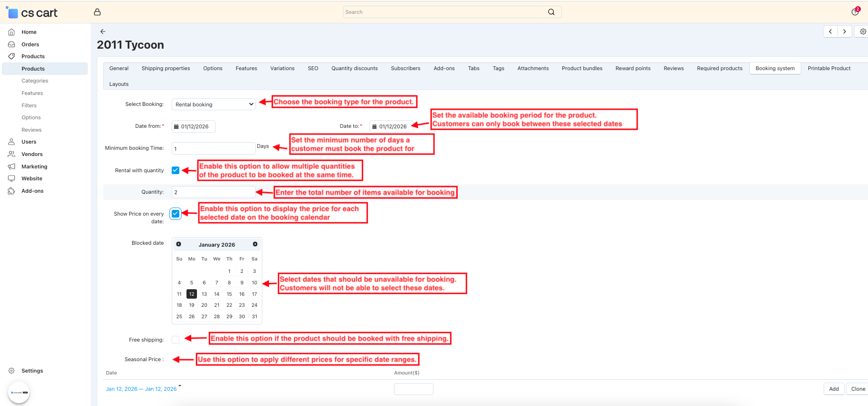Open the Date from date picker
Screen dimensions: 868x406
point(194,126)
